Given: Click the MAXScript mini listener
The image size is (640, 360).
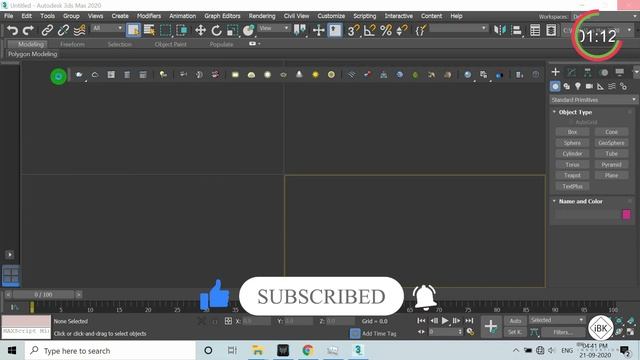Looking at the screenshot, I should (27, 331).
